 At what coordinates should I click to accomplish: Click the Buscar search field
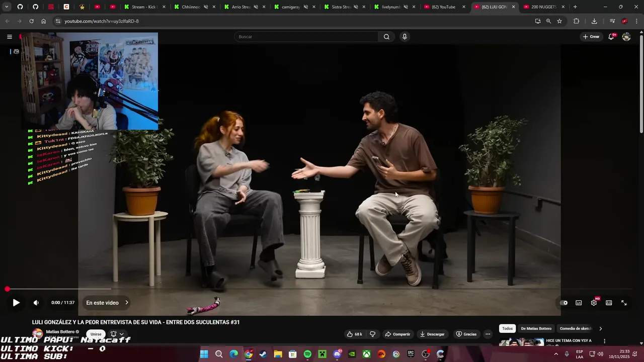point(306,37)
